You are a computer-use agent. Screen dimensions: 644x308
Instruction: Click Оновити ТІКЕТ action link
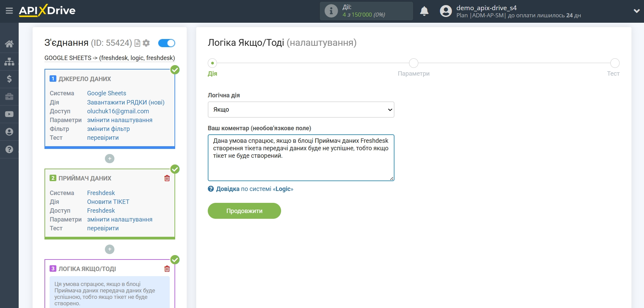(108, 202)
